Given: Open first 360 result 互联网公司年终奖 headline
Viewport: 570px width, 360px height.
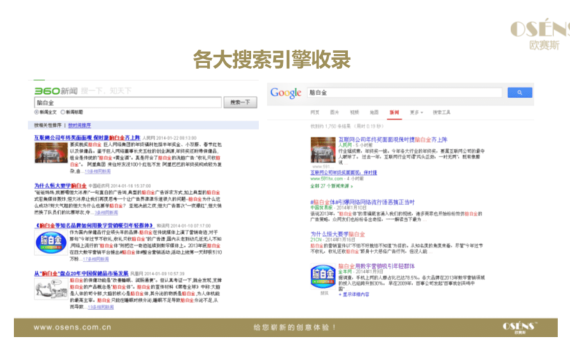Looking at the screenshot, I should coord(87,138).
